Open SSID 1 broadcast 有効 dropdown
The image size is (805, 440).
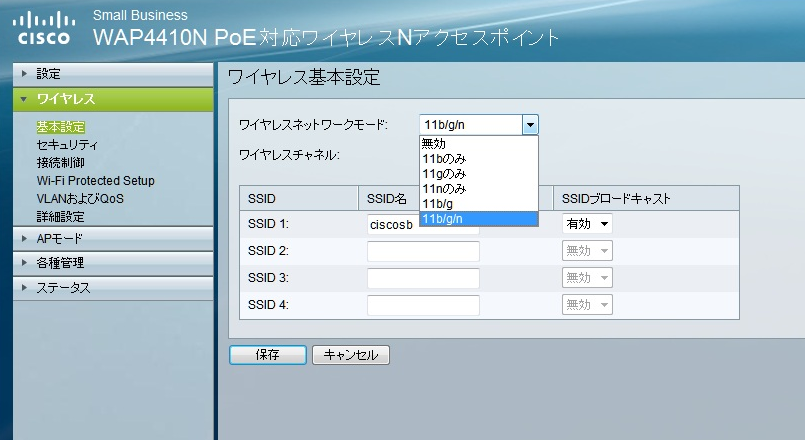click(x=587, y=224)
